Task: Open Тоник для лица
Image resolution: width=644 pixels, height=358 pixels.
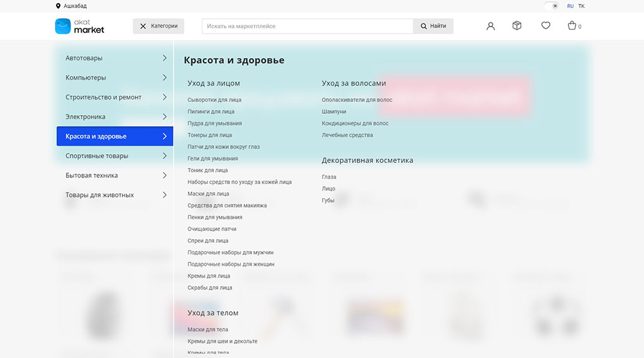Action: click(x=208, y=170)
